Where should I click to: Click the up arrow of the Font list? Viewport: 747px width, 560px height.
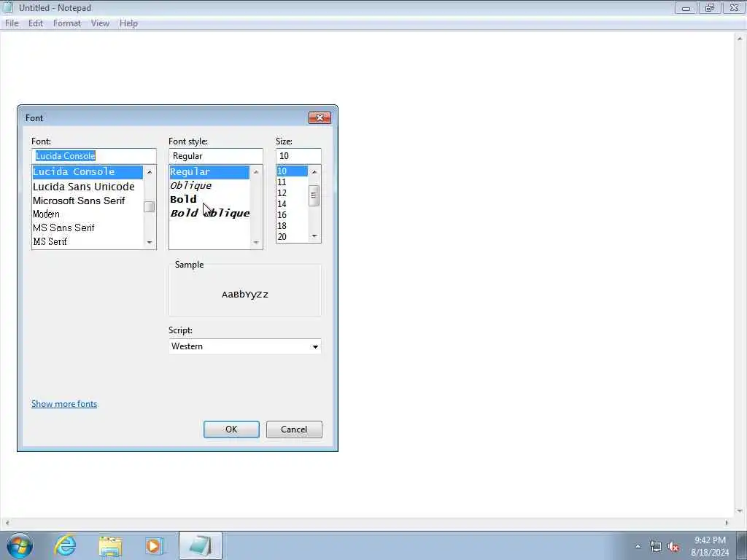(x=150, y=172)
